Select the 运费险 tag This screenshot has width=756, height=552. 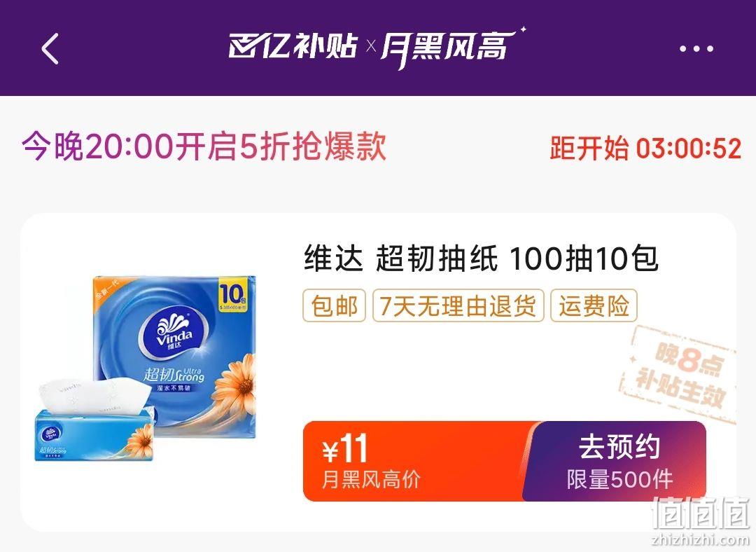click(x=594, y=305)
